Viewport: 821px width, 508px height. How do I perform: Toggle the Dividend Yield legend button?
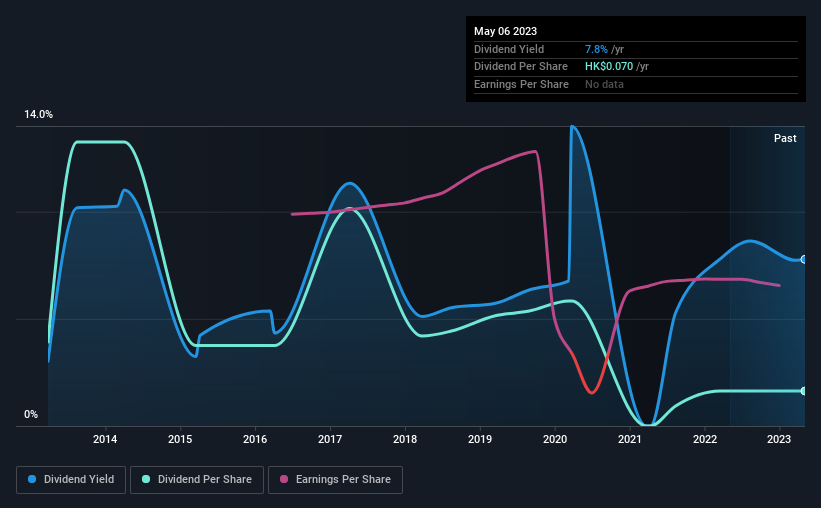click(71, 480)
